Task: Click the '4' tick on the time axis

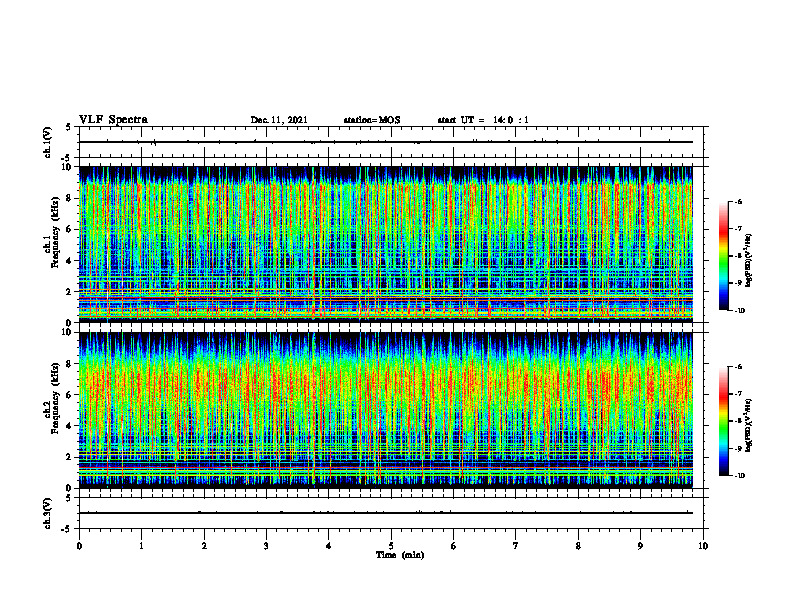Action: (x=329, y=546)
